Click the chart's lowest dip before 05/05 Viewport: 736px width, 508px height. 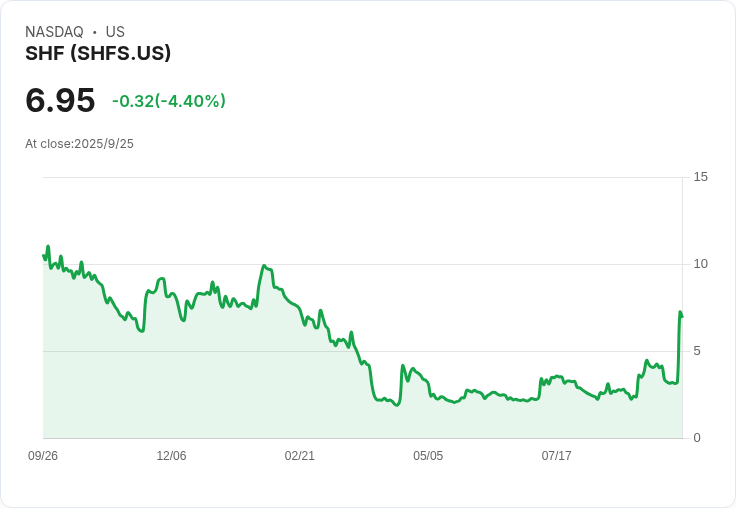(398, 405)
